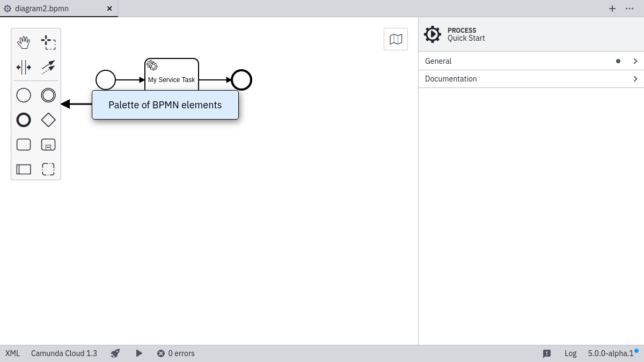Activate the Global Connect tool
The width and height of the screenshot is (644, 362).
point(48,67)
